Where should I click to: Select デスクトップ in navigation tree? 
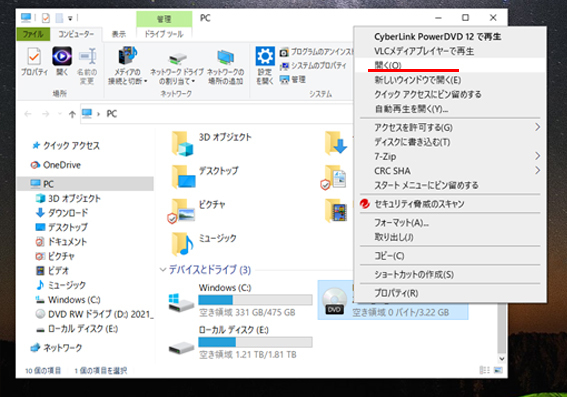click(x=61, y=227)
